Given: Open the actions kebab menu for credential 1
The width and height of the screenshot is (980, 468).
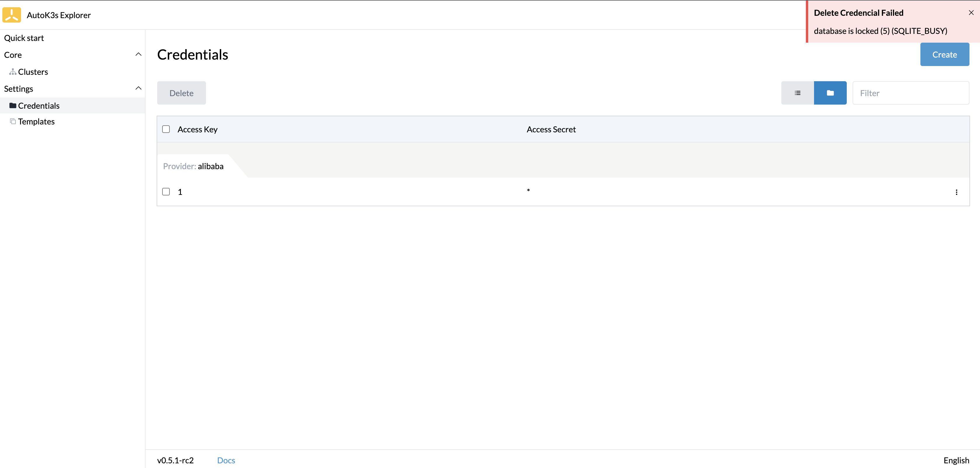Looking at the screenshot, I should 956,192.
